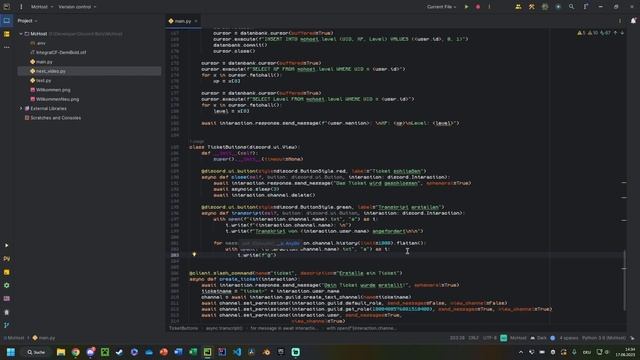Click the Windows Start button
Screen dimensions: 640x360
pyautogui.click(x=11, y=352)
